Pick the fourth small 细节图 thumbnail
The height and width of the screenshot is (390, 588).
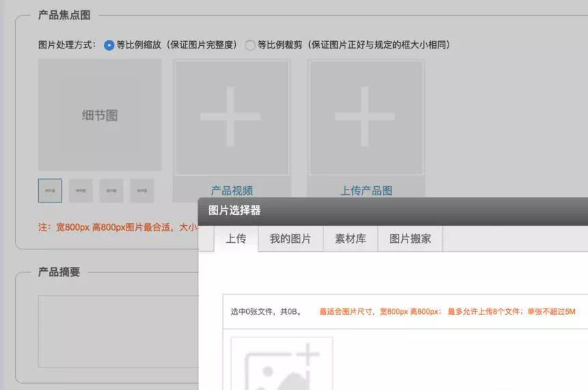[x=142, y=191]
